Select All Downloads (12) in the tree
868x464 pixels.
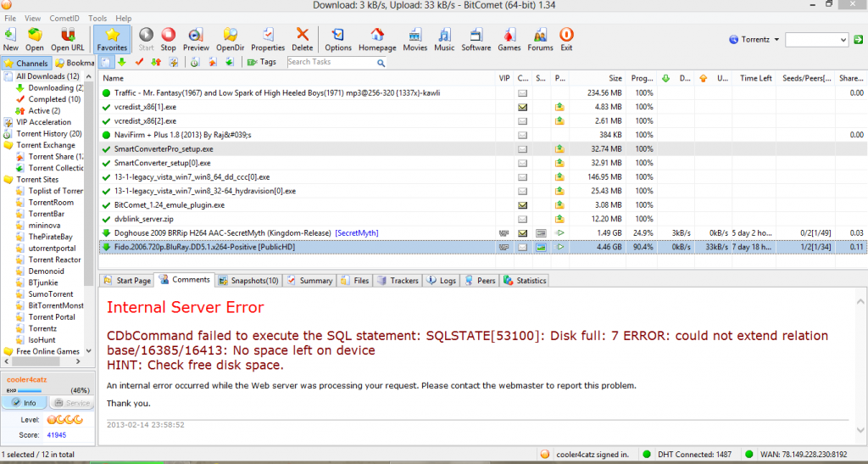47,76
